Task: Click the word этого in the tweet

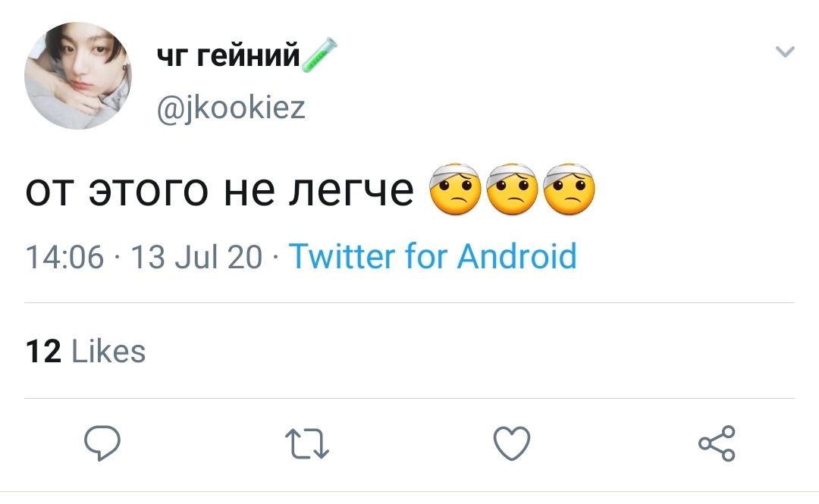Action: tap(149, 191)
